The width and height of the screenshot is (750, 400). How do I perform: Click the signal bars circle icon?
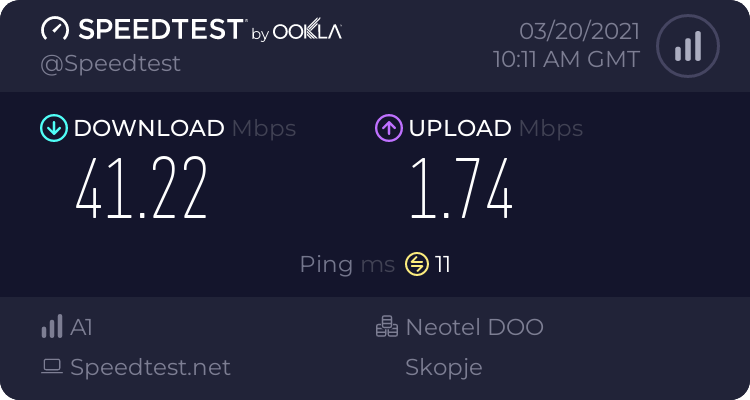(x=687, y=46)
